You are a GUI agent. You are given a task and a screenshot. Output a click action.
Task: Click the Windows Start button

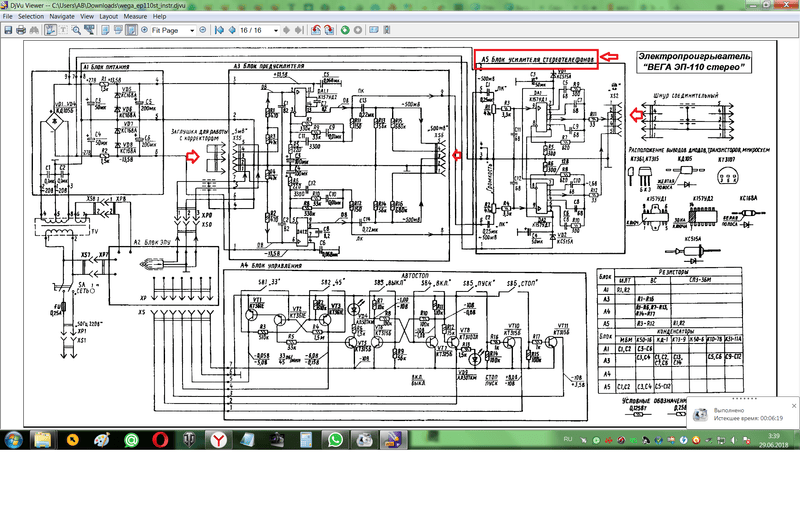[13, 440]
